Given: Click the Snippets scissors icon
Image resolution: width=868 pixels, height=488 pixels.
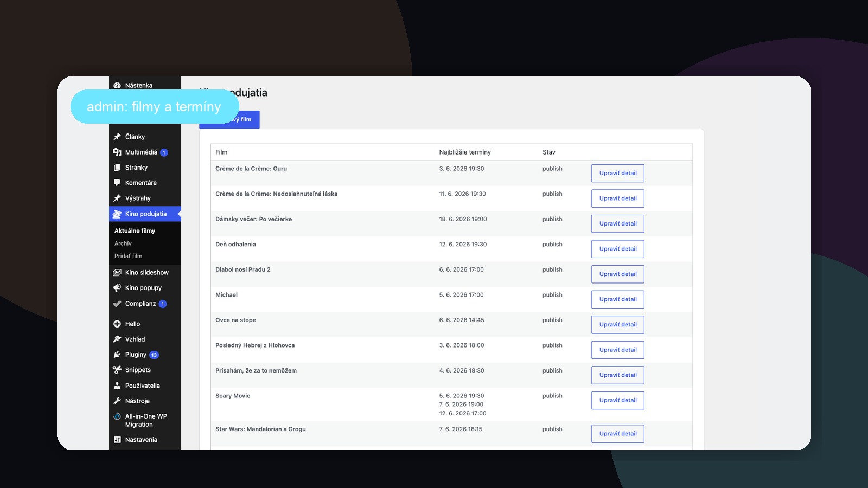Looking at the screenshot, I should point(117,370).
